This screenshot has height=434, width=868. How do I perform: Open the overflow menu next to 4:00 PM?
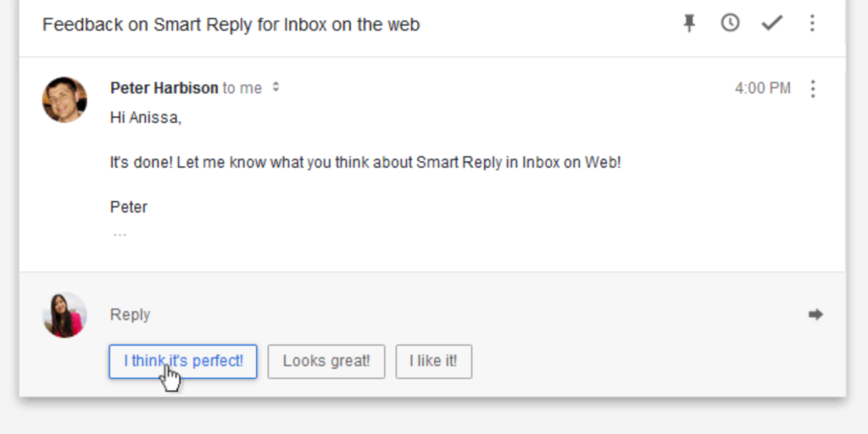[x=813, y=88]
